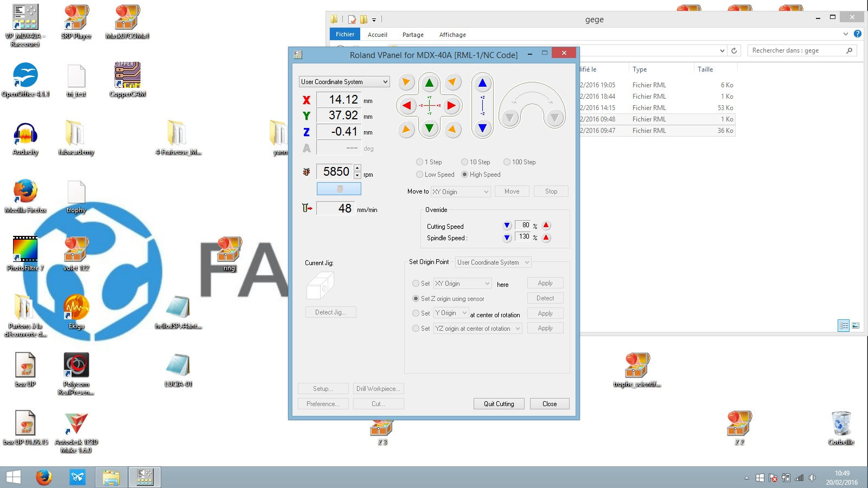
Task: Sort by the Type column header
Action: click(661, 69)
